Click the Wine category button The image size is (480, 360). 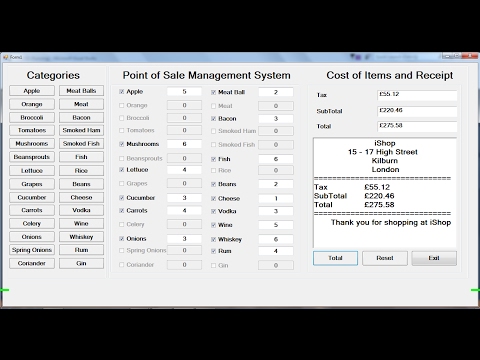(x=81, y=223)
